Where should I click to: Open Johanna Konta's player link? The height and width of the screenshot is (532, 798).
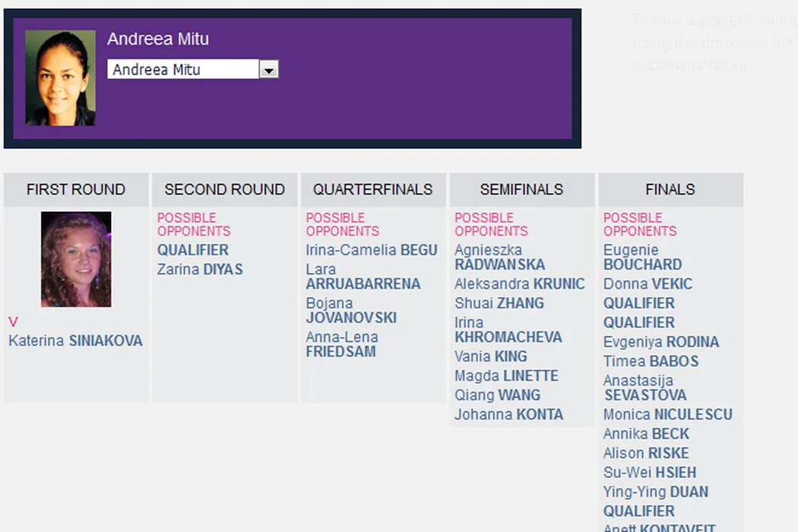[x=508, y=415]
